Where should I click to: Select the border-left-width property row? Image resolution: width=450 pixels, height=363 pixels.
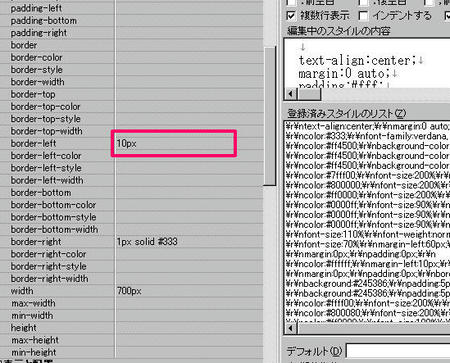(x=132, y=180)
